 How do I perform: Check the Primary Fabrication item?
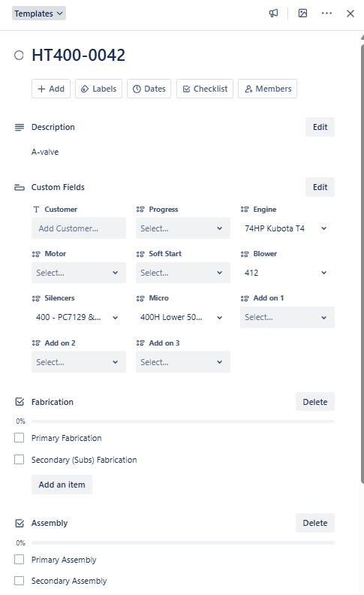tap(19, 438)
